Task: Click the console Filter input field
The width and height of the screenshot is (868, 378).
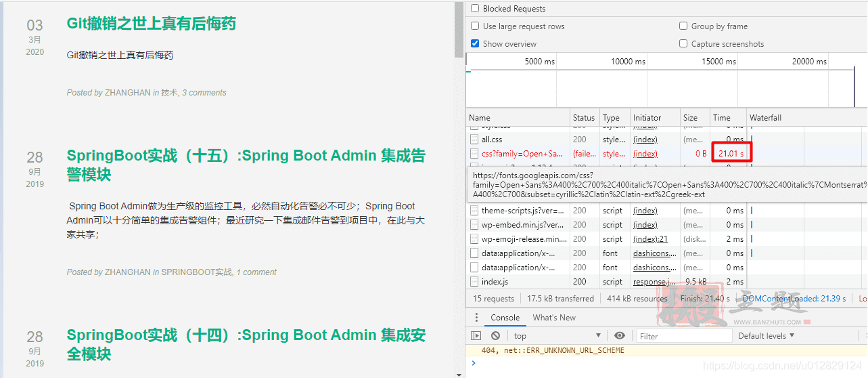Action: click(x=685, y=336)
